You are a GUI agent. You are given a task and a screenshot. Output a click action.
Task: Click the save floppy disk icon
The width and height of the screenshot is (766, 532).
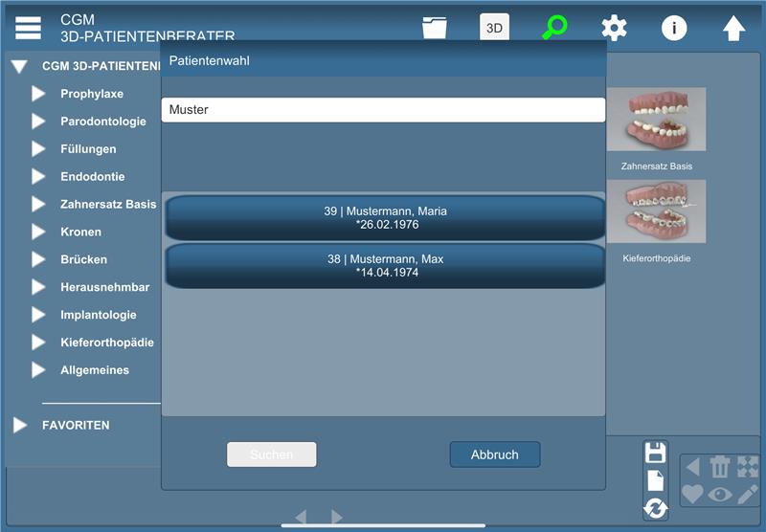[x=655, y=453]
